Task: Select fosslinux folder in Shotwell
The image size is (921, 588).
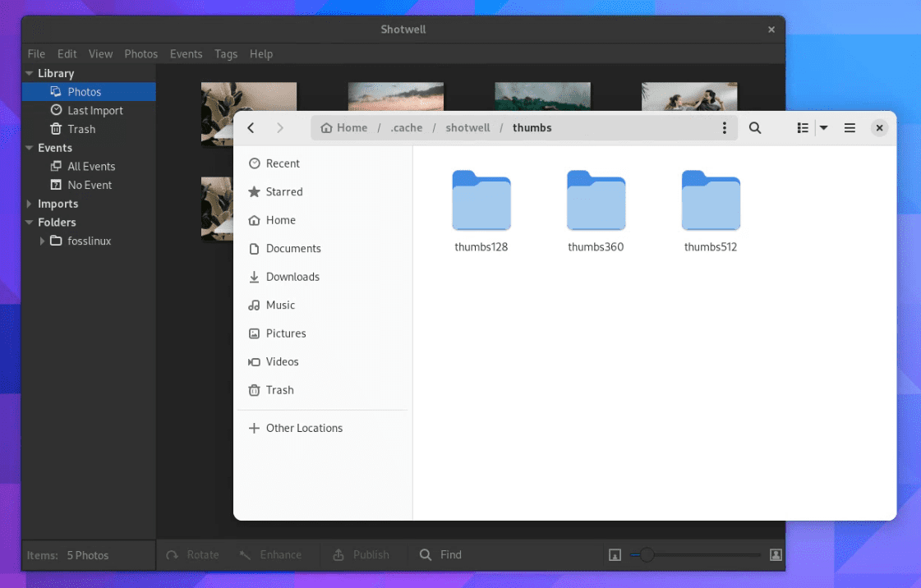Action: pos(89,241)
